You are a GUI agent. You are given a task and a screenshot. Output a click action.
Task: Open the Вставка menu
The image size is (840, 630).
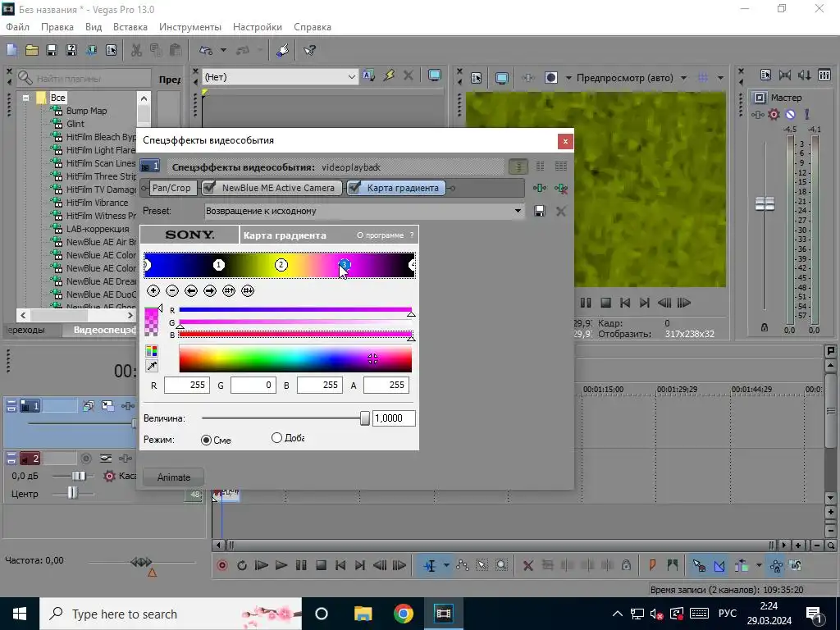[130, 27]
